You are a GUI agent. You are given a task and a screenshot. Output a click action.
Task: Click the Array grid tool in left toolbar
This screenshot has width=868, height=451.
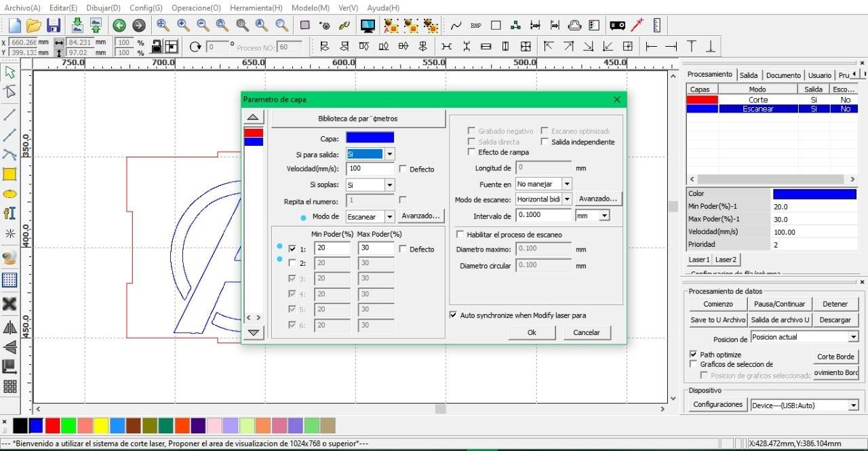[x=9, y=387]
